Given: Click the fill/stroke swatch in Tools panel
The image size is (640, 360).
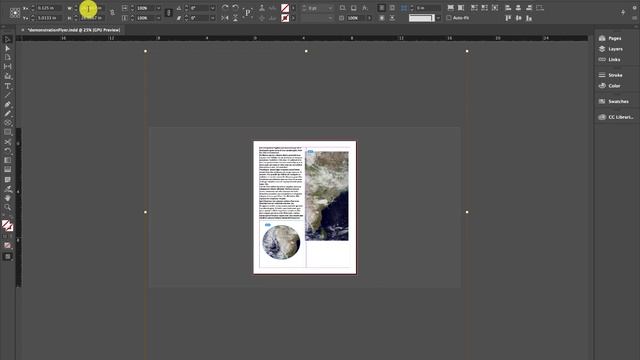Looking at the screenshot, I should [7, 226].
